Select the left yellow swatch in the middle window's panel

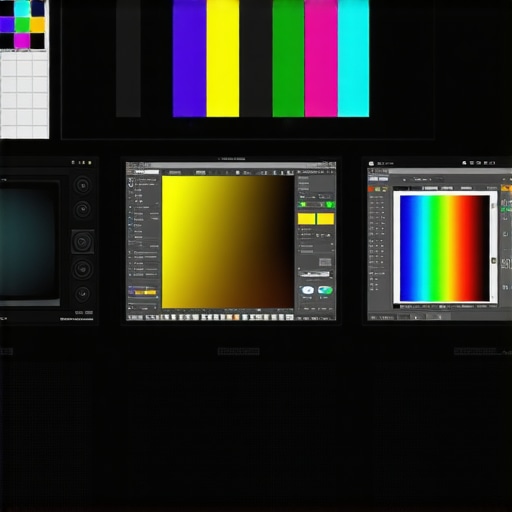(x=306, y=219)
